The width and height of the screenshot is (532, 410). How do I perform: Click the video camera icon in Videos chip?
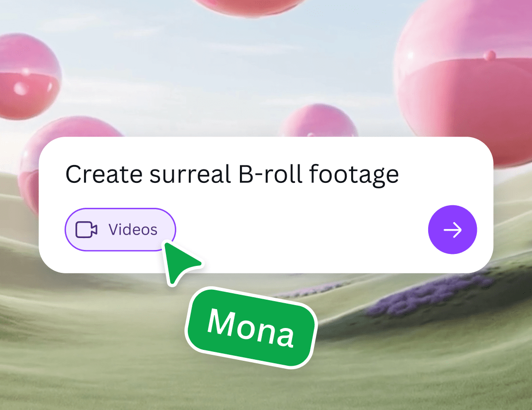click(x=86, y=230)
